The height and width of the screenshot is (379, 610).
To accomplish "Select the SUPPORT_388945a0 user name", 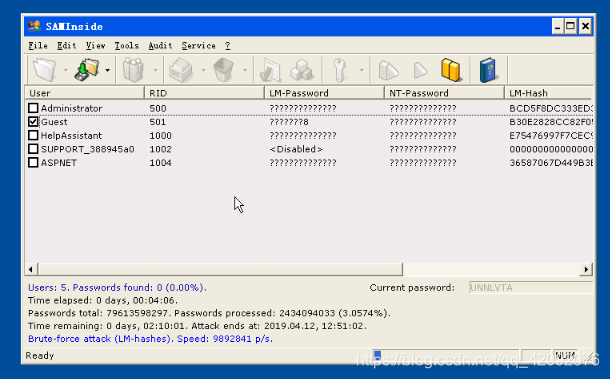I will coord(88,149).
